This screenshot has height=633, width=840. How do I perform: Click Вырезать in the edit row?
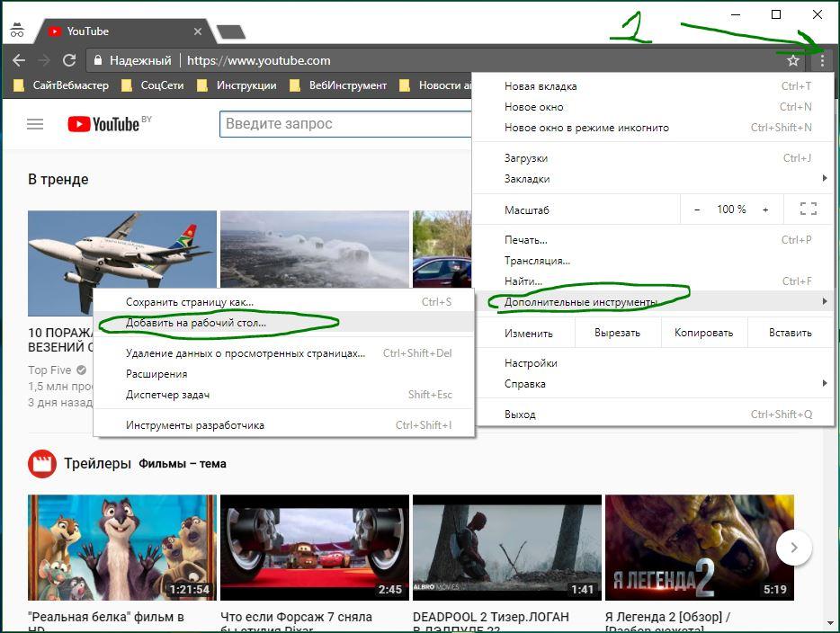point(618,333)
